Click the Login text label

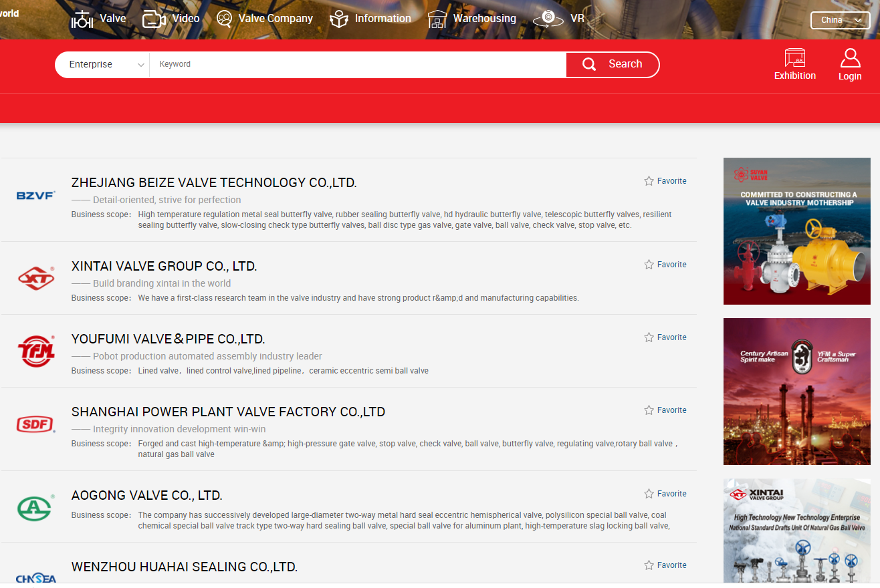pyautogui.click(x=850, y=77)
